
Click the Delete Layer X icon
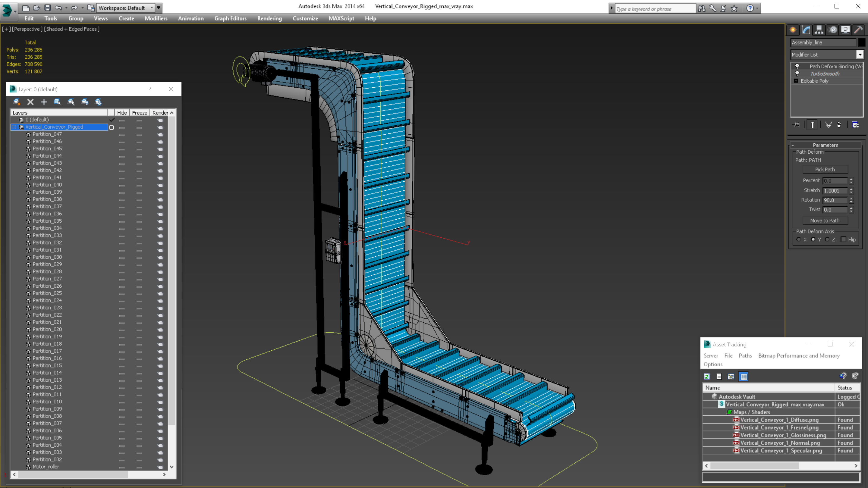click(x=30, y=102)
